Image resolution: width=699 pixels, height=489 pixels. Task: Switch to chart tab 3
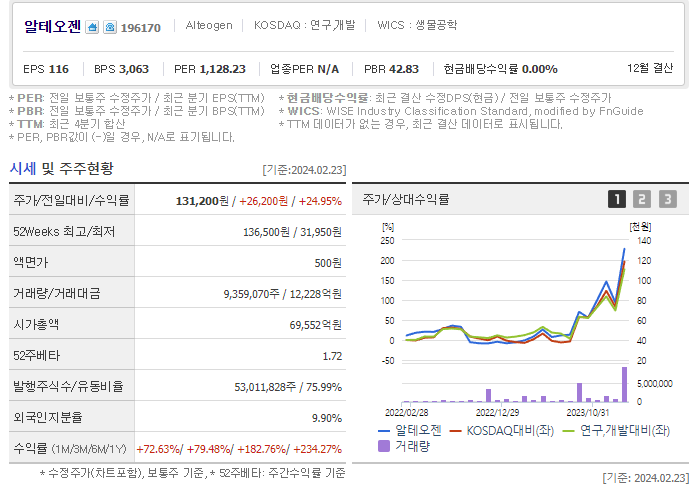[x=668, y=199]
